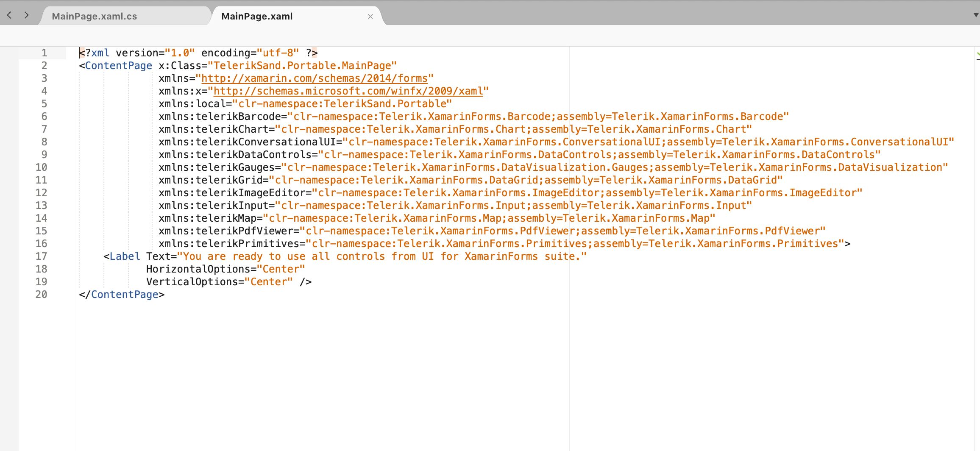Open the schemas.microsoft.com/winfx/2009/xaml link
Screen dimensions: 980x451
(x=348, y=91)
